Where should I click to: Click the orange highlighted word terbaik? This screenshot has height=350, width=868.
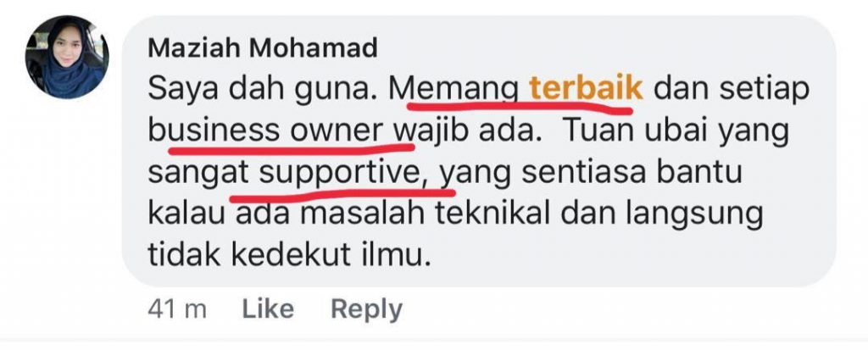(x=587, y=89)
